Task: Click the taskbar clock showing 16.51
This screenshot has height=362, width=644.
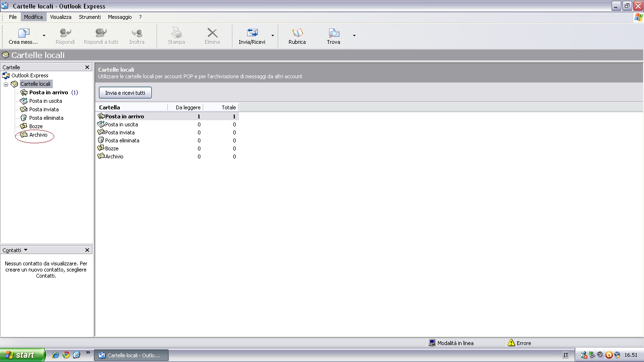Action: (631, 355)
